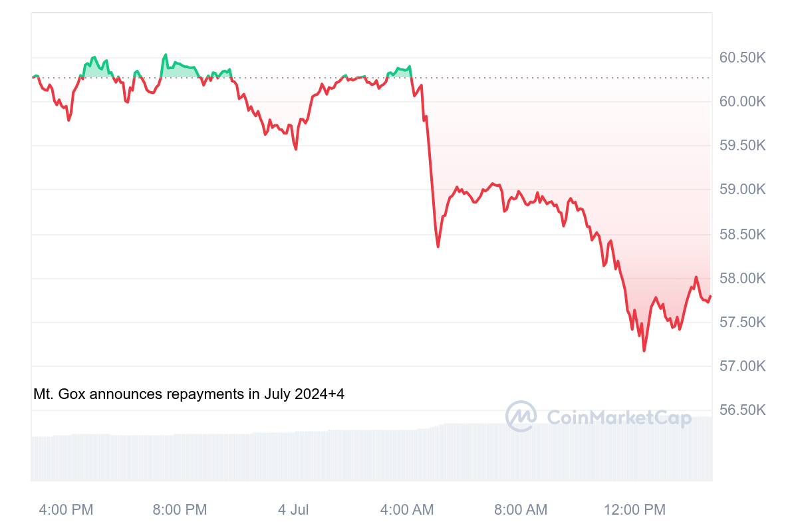Viewport: 798px width, 532px height.
Task: Select the 4:00 PM time axis label
Action: (x=66, y=510)
